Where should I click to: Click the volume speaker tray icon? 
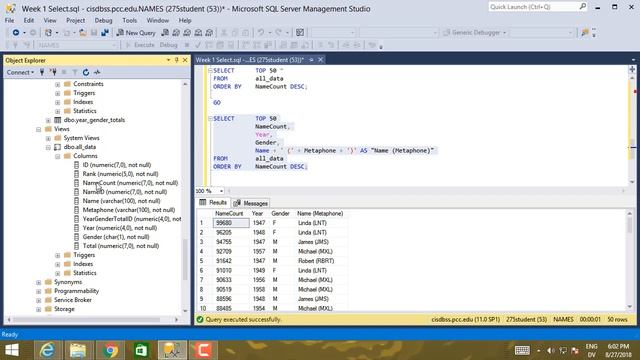551,350
